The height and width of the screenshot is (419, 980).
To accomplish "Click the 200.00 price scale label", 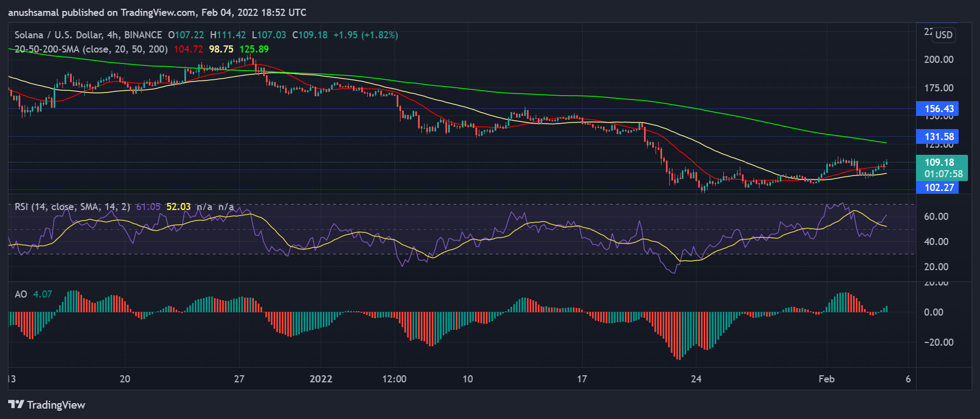I will click(938, 60).
